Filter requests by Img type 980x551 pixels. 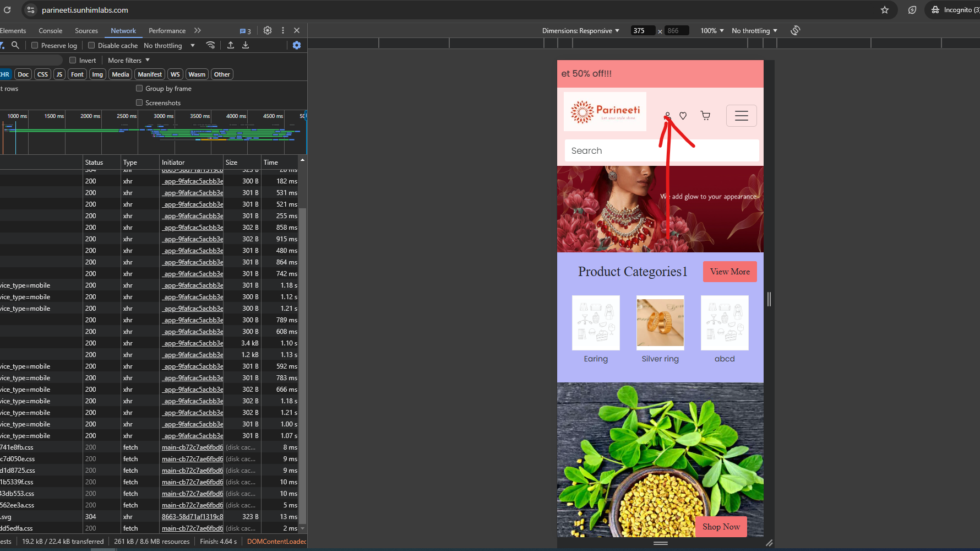point(97,74)
